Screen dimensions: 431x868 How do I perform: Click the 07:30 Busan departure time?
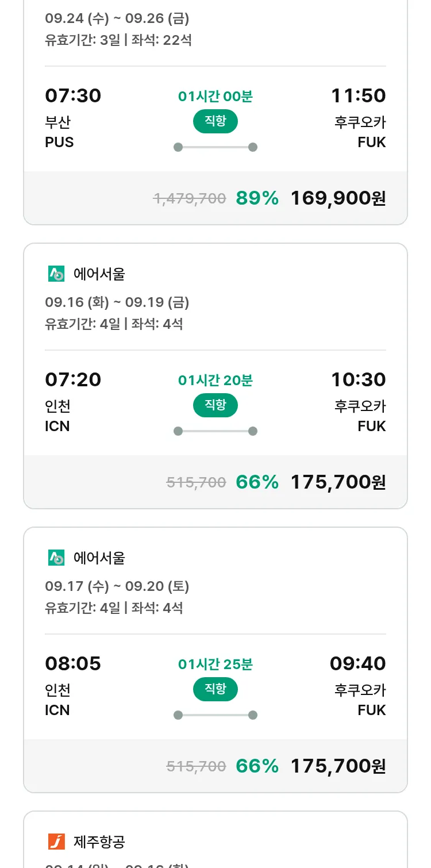73,95
